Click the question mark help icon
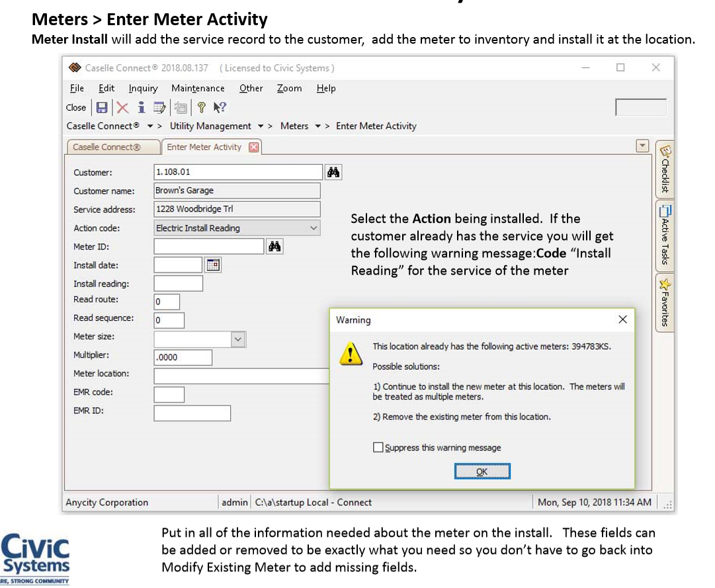This screenshot has height=588, width=715. coord(201,108)
